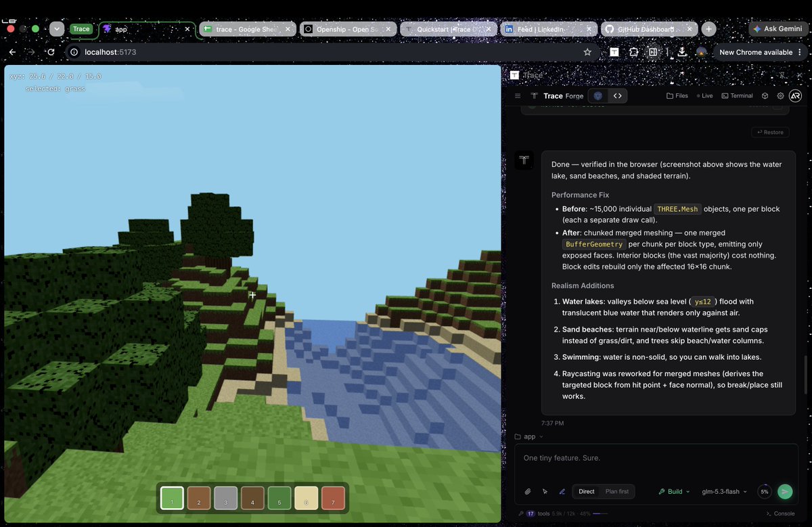812x527 pixels.
Task: Click the Performance Fix heading
Action: 580,195
